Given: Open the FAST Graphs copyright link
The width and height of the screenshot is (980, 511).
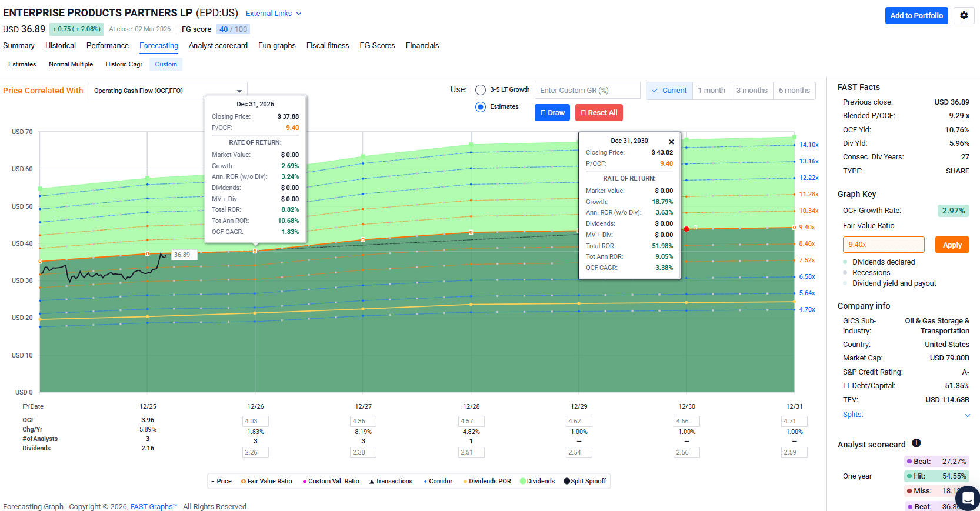Looking at the screenshot, I should pos(154,507).
